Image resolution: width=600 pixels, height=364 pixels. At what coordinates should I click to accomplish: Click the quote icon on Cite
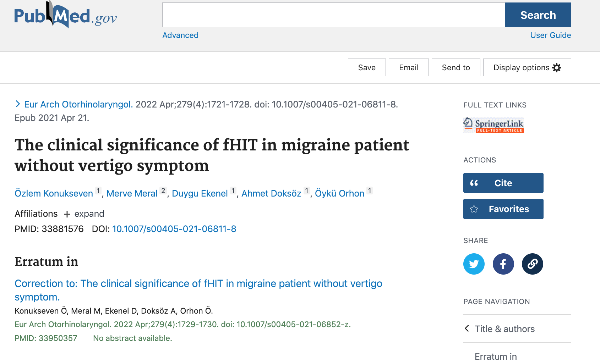point(474,183)
